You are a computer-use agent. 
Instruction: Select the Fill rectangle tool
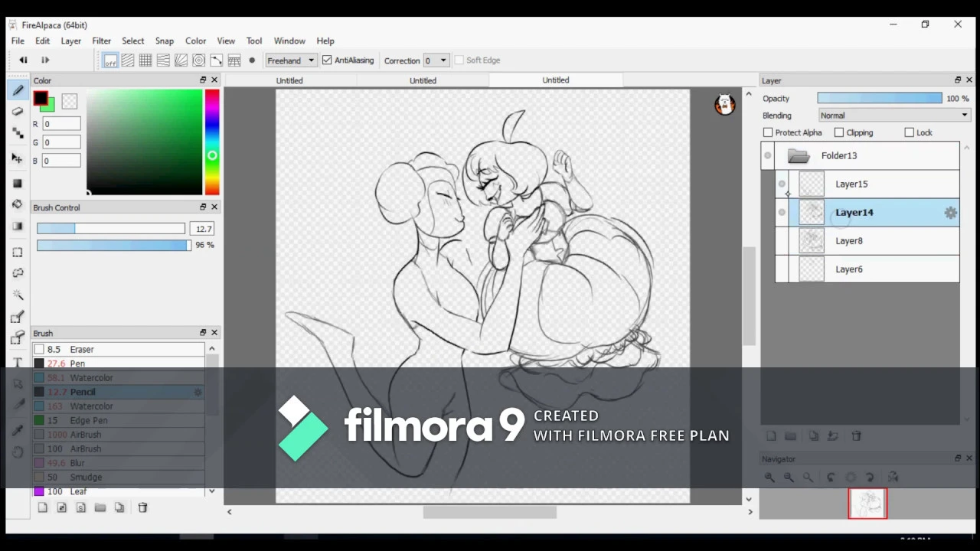[x=18, y=184]
